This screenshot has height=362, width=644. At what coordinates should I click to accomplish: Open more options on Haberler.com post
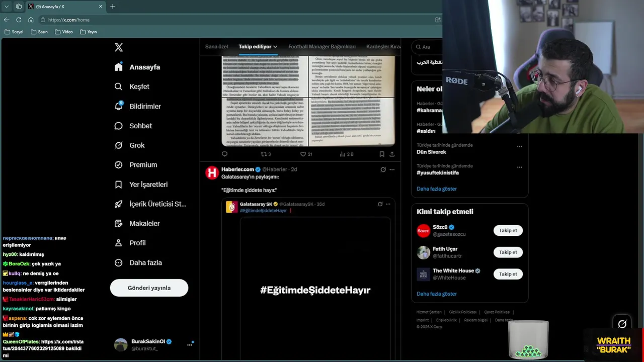pyautogui.click(x=392, y=169)
